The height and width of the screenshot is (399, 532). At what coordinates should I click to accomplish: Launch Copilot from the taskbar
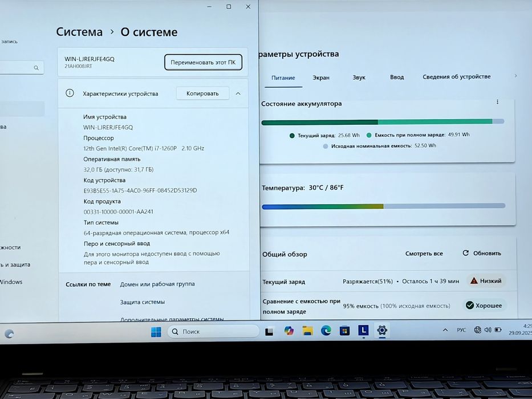click(289, 331)
